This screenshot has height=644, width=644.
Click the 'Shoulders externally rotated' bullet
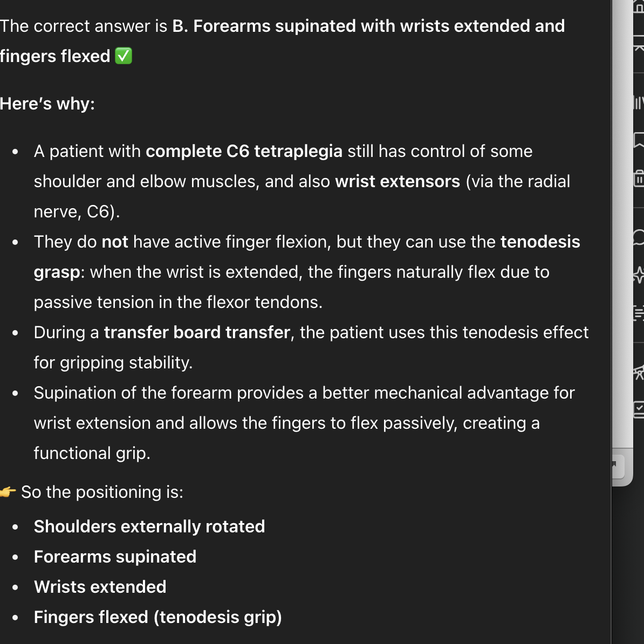tap(149, 527)
